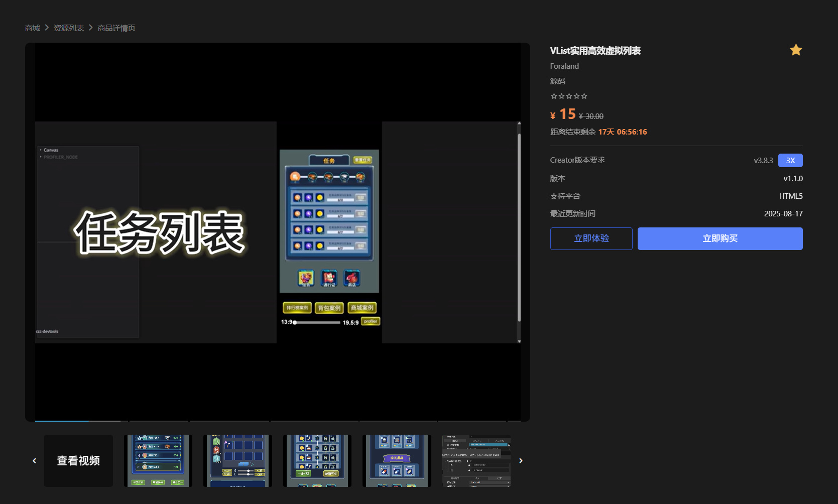This screenshot has width=838, height=504.
Task: Select the leaderboard list thumbnail
Action: point(158,461)
